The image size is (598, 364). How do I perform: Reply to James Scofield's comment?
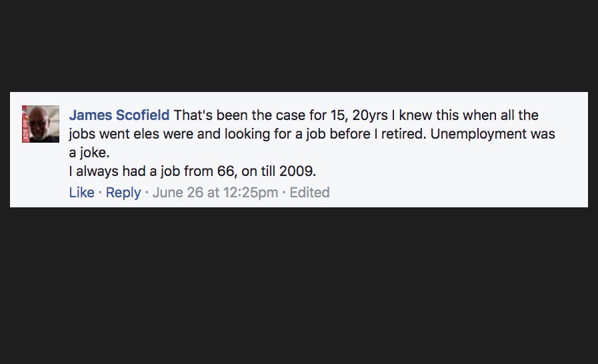pos(123,193)
